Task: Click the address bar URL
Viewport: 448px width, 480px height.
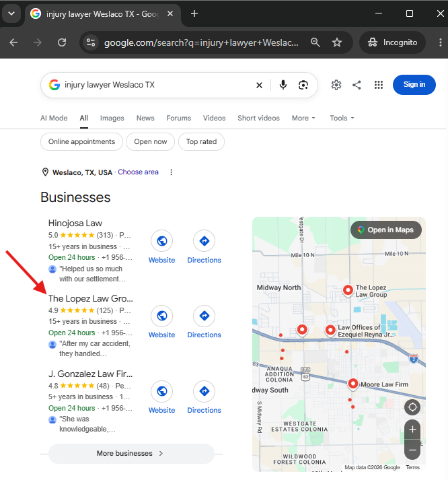Action: click(x=201, y=42)
